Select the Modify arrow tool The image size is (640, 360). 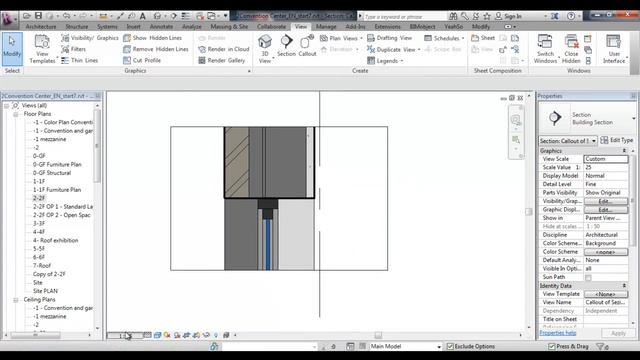12,49
